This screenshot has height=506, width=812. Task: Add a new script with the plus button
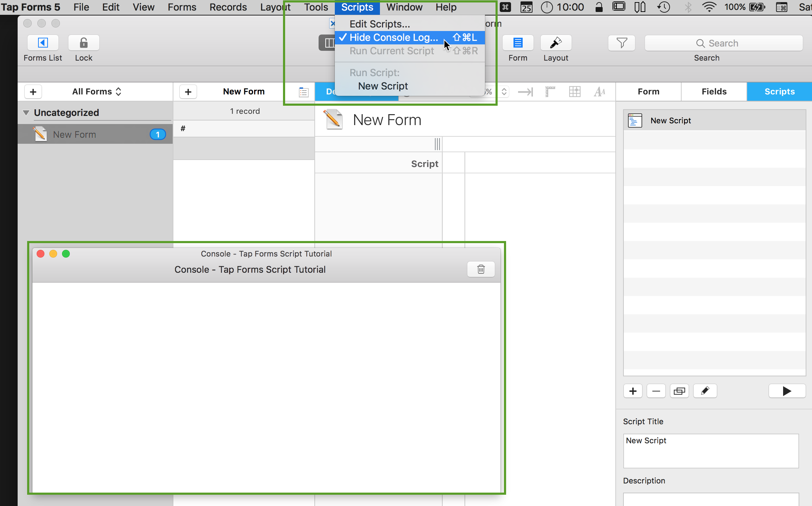[633, 391]
